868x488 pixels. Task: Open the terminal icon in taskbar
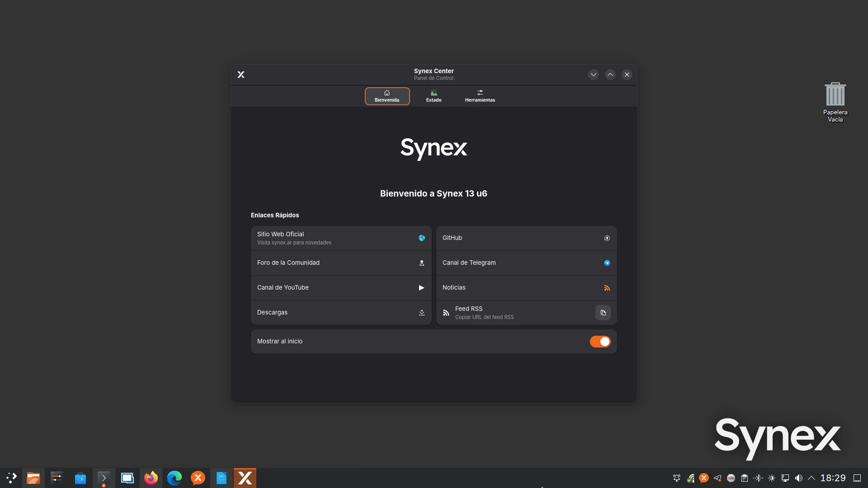click(104, 478)
